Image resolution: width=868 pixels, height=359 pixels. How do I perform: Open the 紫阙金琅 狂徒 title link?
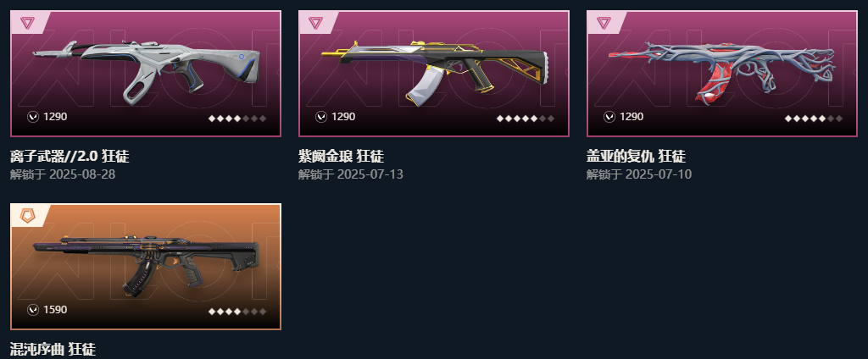(341, 157)
